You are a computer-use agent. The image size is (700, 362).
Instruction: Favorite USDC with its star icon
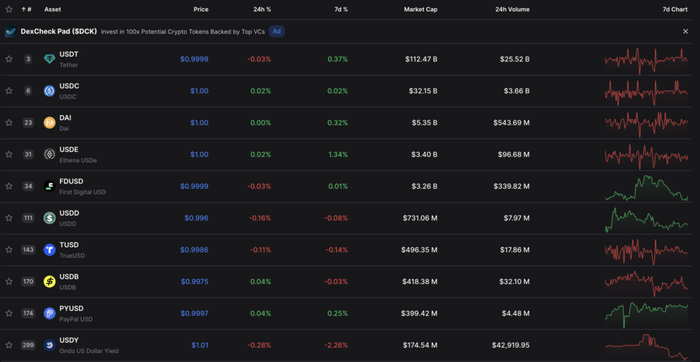(8, 91)
